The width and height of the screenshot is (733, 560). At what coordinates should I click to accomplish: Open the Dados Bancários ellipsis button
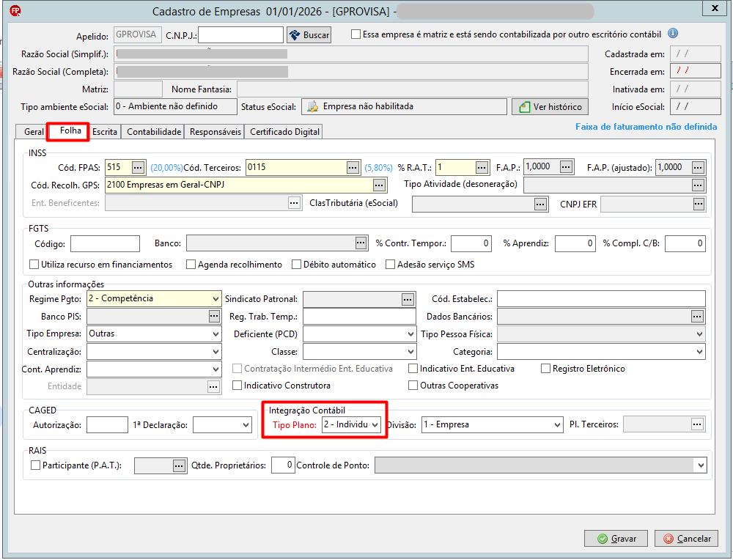[x=697, y=317]
